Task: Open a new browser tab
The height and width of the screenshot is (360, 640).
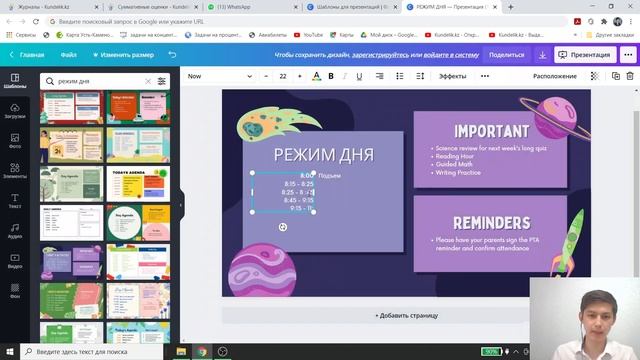Action: click(510, 7)
